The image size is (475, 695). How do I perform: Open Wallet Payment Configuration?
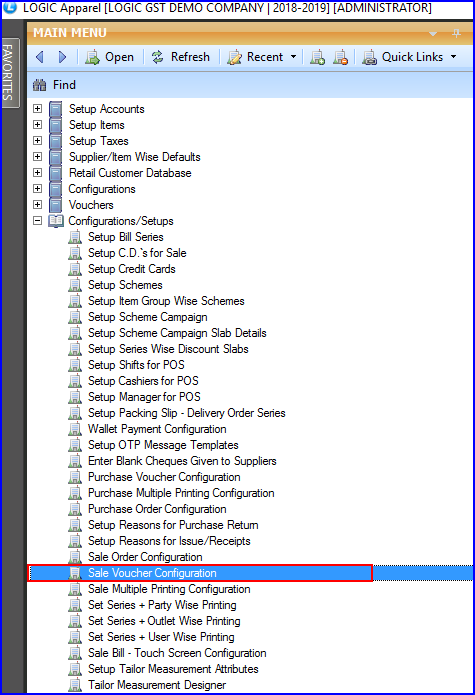pos(157,429)
